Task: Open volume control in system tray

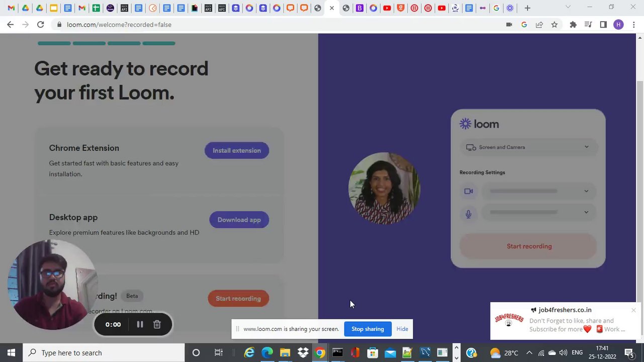Action: (563, 353)
